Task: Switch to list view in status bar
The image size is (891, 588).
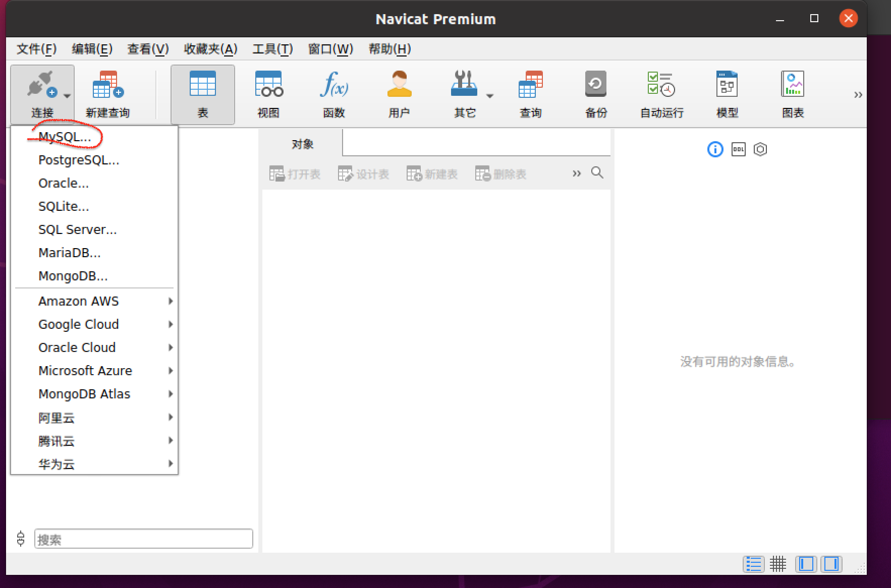Action: coord(753,564)
